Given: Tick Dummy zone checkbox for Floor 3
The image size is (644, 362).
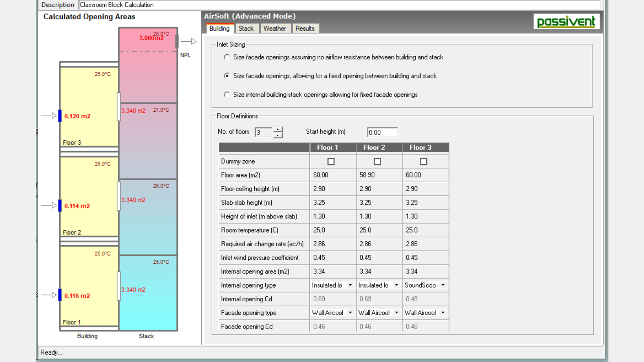Looking at the screenshot, I should (x=424, y=162).
